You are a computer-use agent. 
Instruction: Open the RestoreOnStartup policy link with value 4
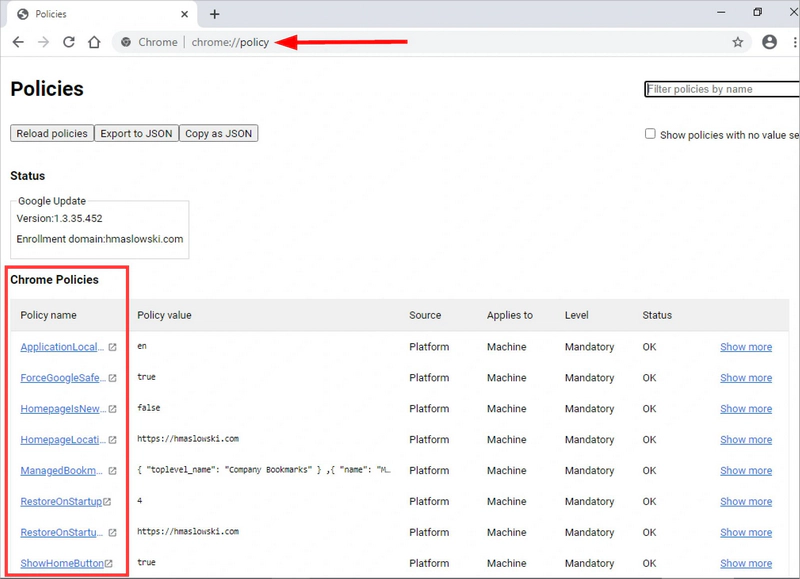coord(61,501)
